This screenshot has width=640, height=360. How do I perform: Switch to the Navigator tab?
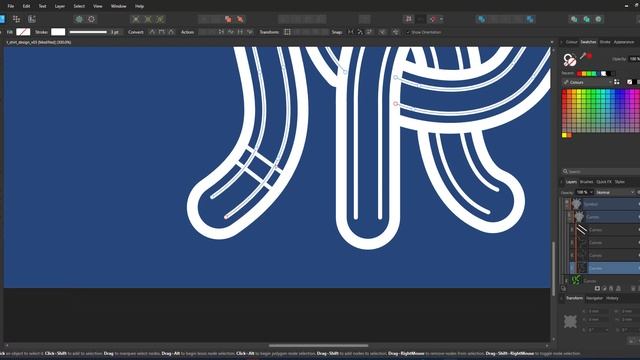tap(594, 298)
